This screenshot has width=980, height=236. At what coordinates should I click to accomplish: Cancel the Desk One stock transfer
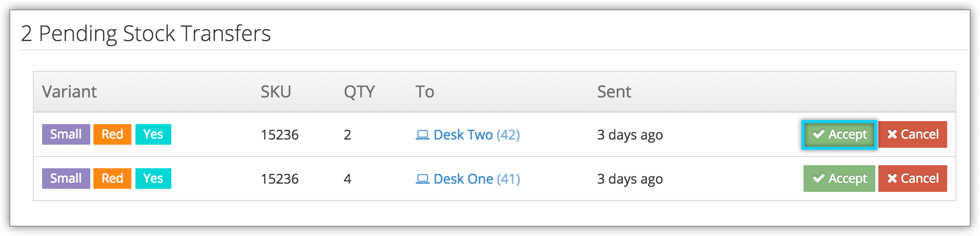coord(913,179)
